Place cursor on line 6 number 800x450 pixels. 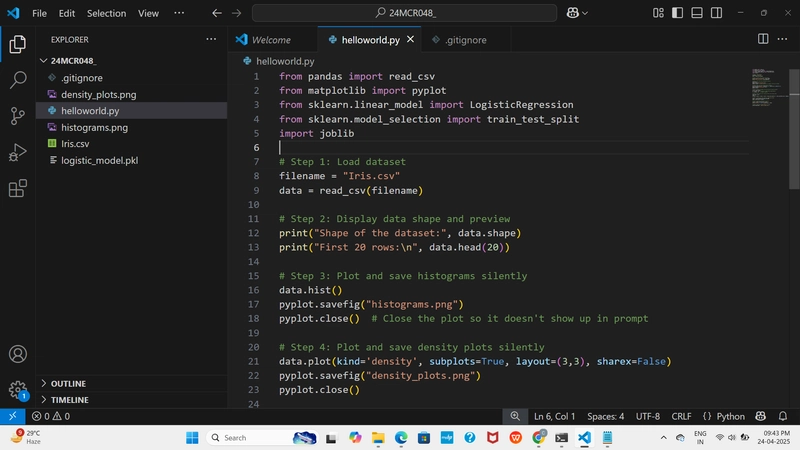click(256, 147)
